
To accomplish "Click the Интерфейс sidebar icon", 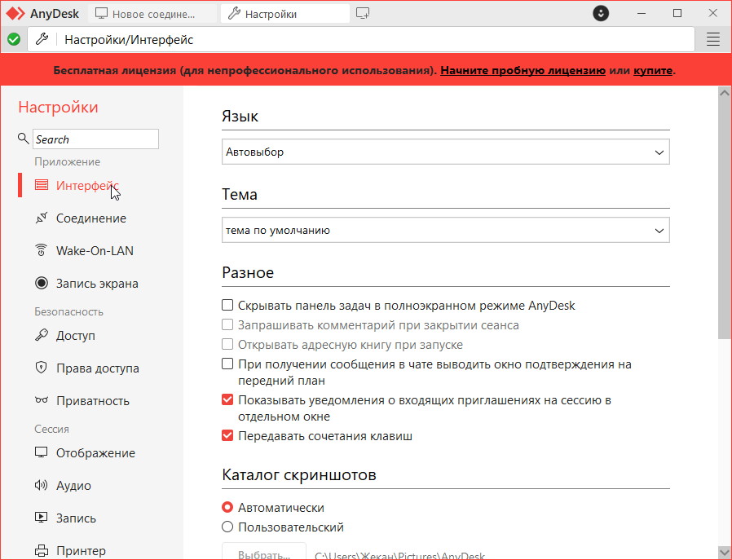I will click(x=42, y=185).
